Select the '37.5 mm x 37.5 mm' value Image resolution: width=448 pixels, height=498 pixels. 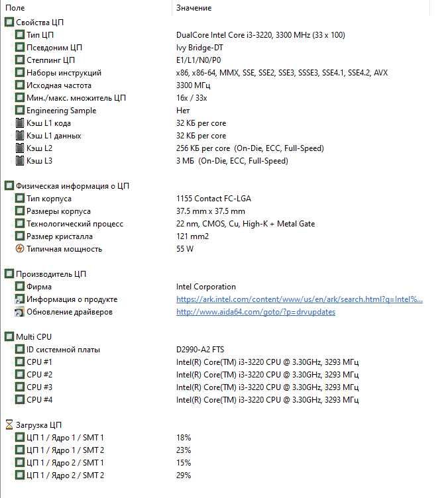[211, 211]
